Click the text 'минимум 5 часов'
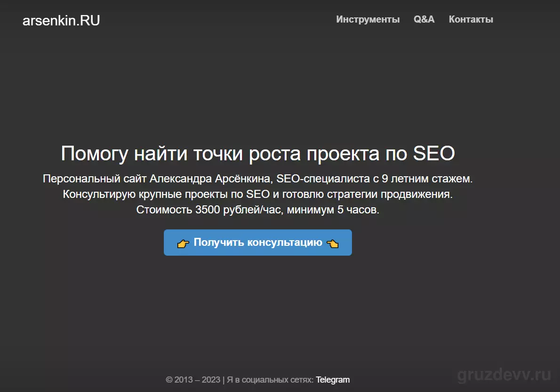Image resolution: width=560 pixels, height=392 pixels. coord(333,210)
